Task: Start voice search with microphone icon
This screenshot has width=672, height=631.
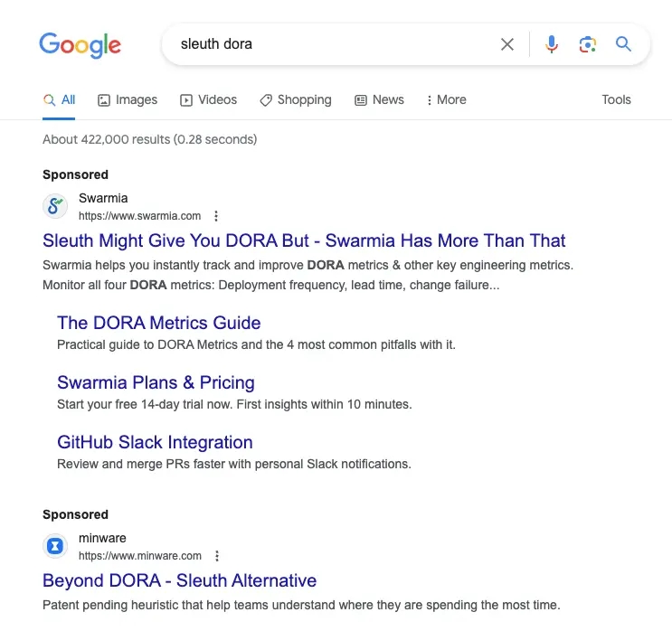Action: pos(552,44)
